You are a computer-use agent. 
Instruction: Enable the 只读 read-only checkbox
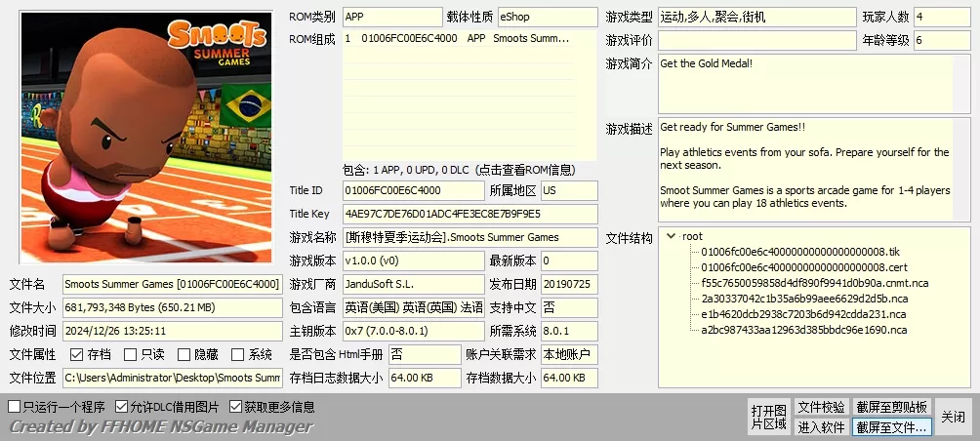(x=130, y=355)
